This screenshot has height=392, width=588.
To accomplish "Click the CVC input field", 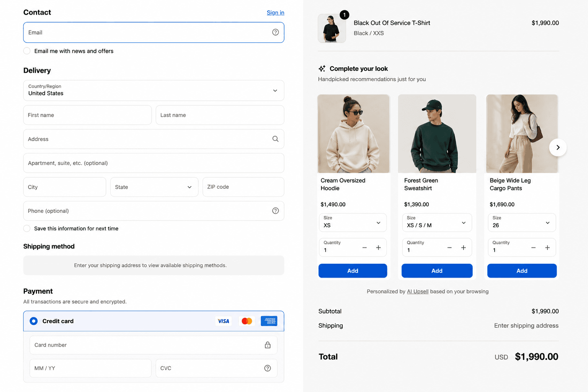I will pyautogui.click(x=216, y=368).
